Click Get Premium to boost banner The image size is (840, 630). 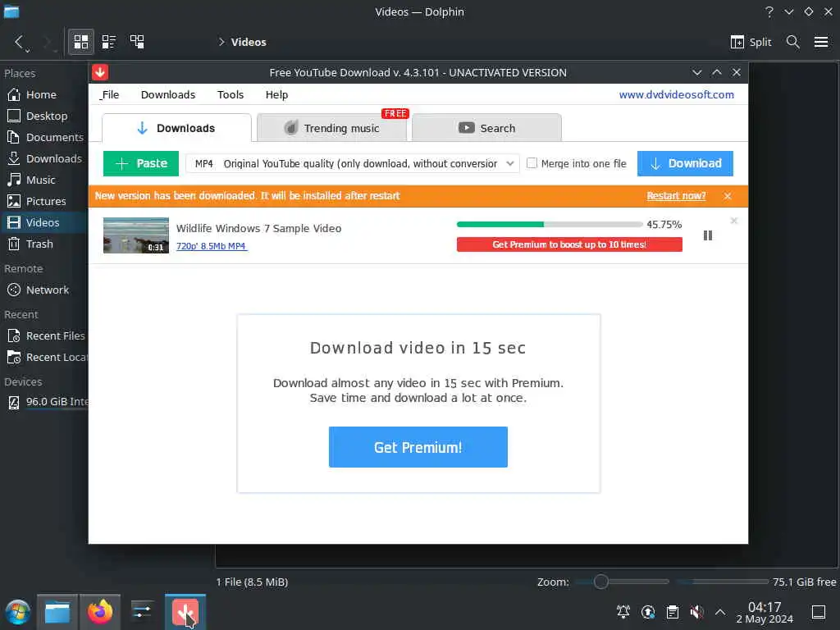[x=569, y=244]
